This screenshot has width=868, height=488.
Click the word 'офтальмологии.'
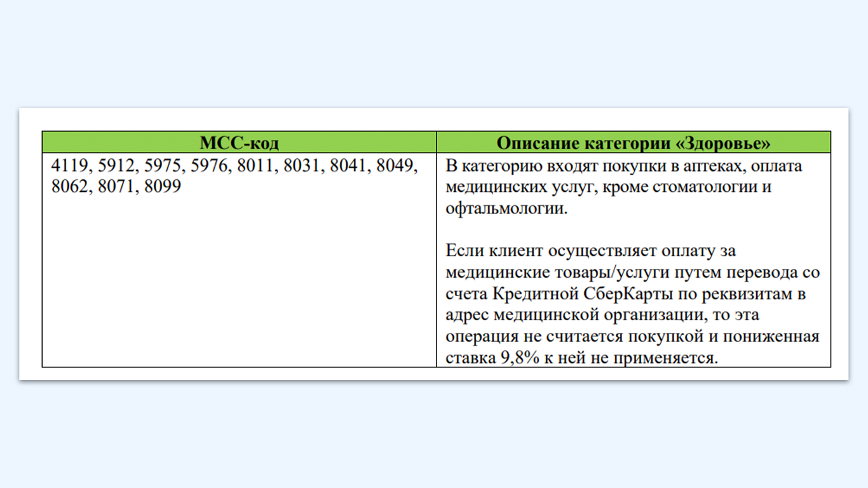506,209
